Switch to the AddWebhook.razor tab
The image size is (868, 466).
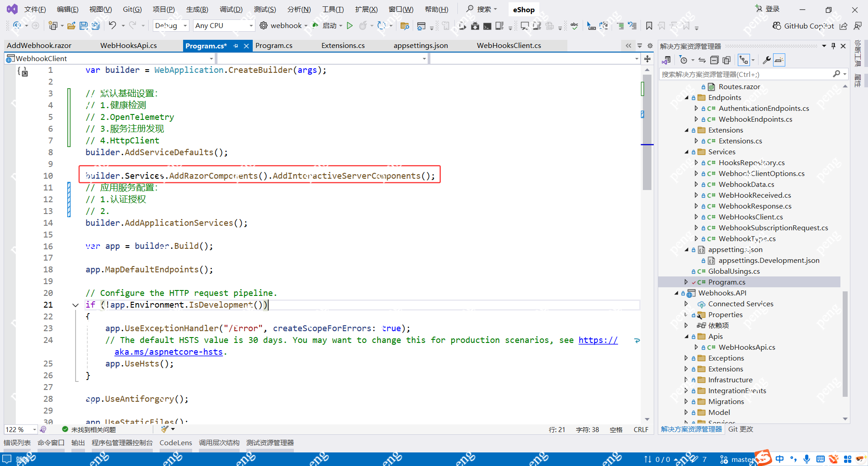(x=39, y=46)
